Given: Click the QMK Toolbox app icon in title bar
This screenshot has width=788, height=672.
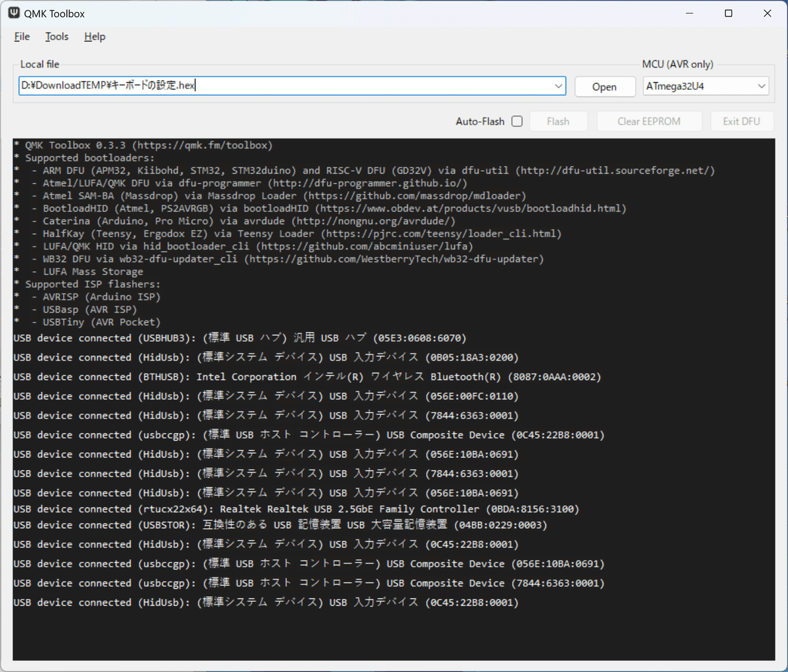Looking at the screenshot, I should pyautogui.click(x=14, y=13).
